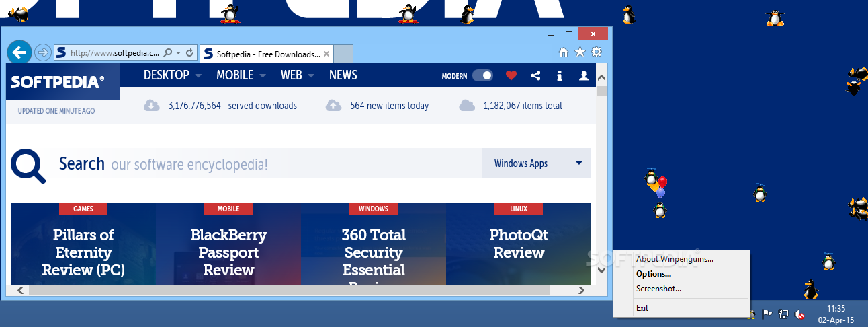Screen dimensions: 868x327
Task: Click the '1,182,067 items total' text
Action: point(523,106)
